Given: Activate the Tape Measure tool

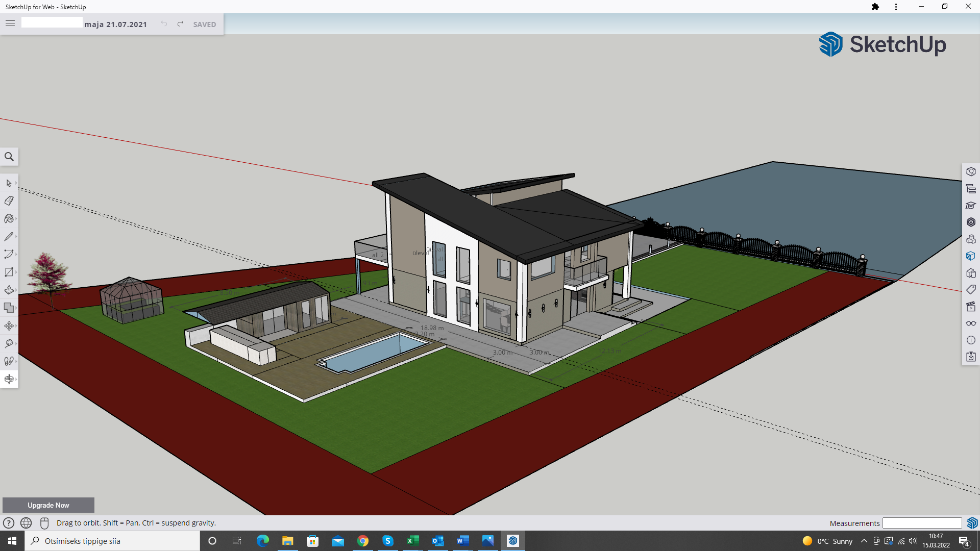Looking at the screenshot, I should (9, 343).
